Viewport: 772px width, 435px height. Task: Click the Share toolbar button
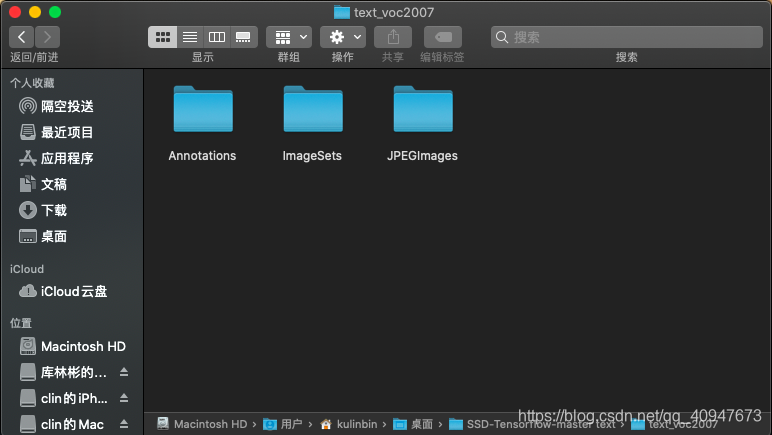(x=393, y=37)
